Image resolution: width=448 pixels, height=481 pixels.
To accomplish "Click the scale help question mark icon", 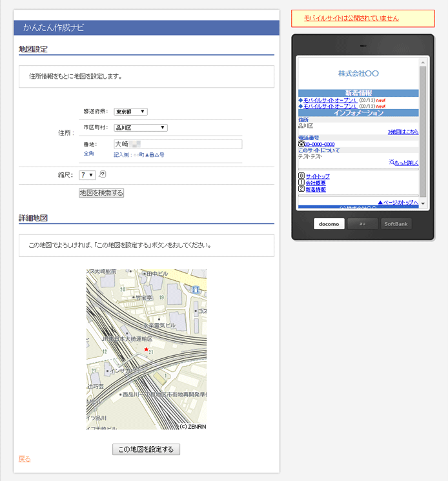I will pyautogui.click(x=103, y=174).
